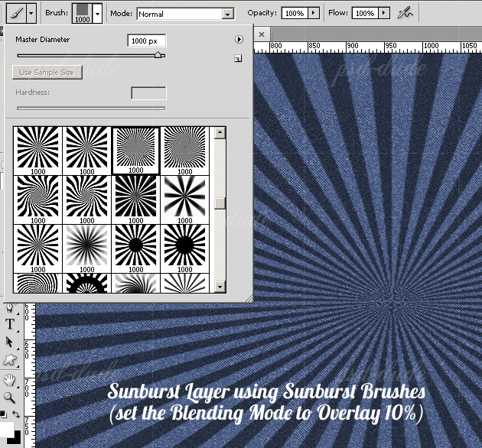Click the default foreground/background colors icon
This screenshot has height=448, width=482.
tap(3, 414)
